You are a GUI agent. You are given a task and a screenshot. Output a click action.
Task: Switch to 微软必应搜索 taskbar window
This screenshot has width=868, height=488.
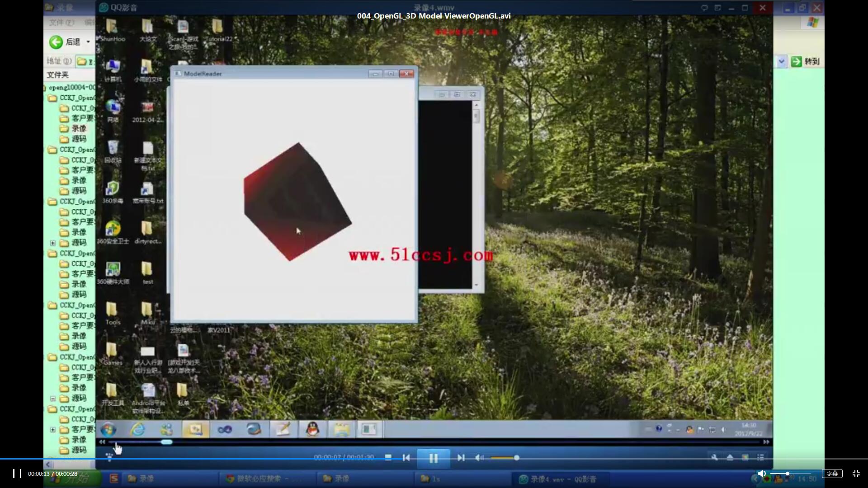tap(267, 479)
